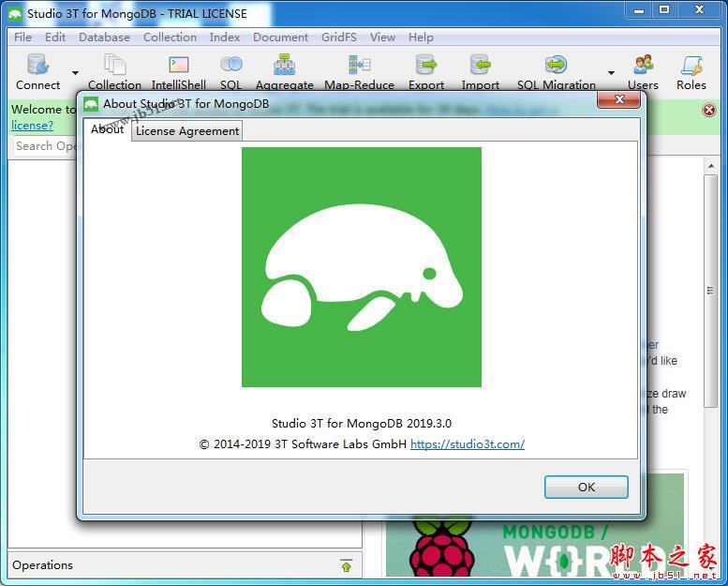Open IntelliShell from the toolbar
The image size is (728, 586).
(x=179, y=71)
